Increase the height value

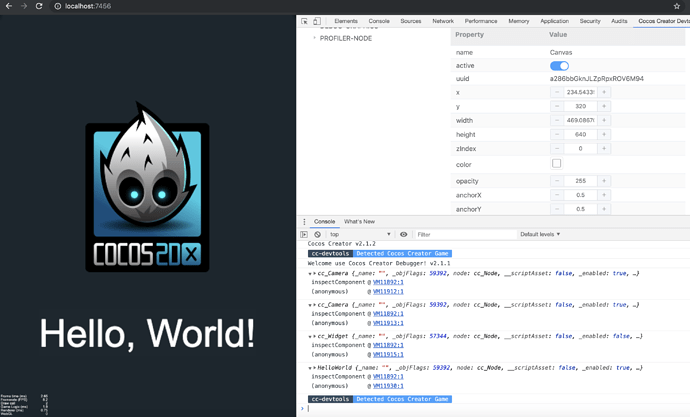coord(604,135)
